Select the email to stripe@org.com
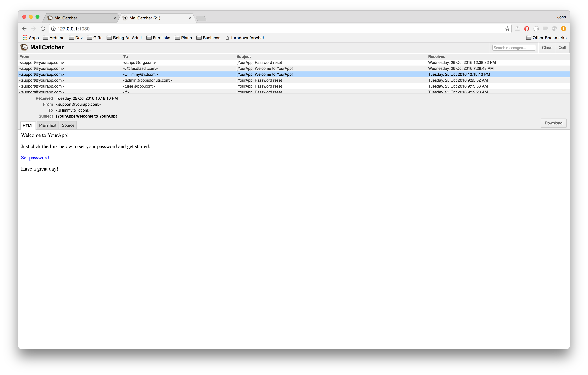588x375 pixels. (139, 63)
